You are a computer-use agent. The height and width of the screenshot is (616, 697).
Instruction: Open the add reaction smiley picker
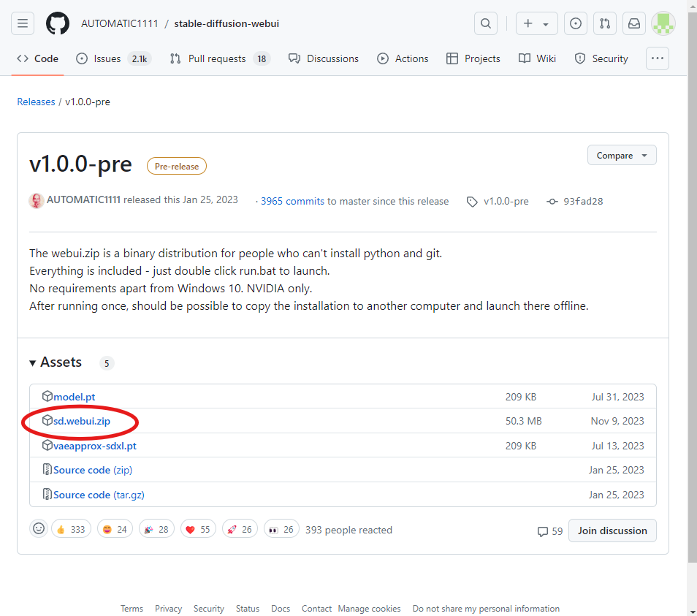tap(39, 528)
